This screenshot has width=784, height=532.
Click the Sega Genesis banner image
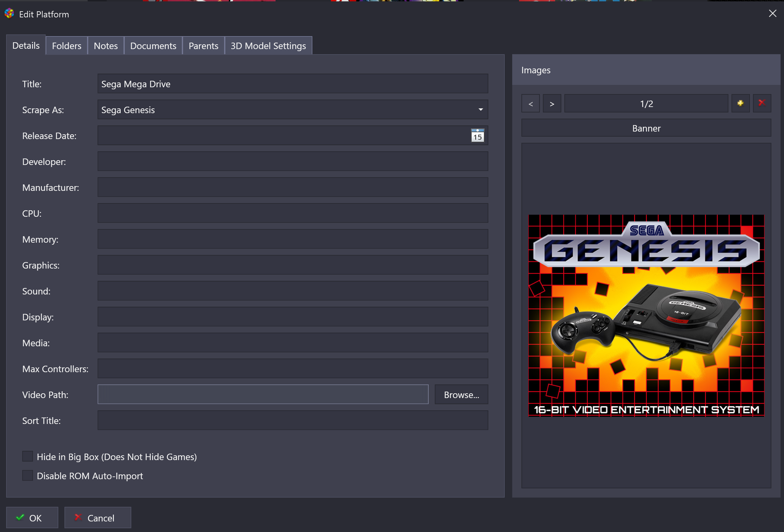[646, 315]
